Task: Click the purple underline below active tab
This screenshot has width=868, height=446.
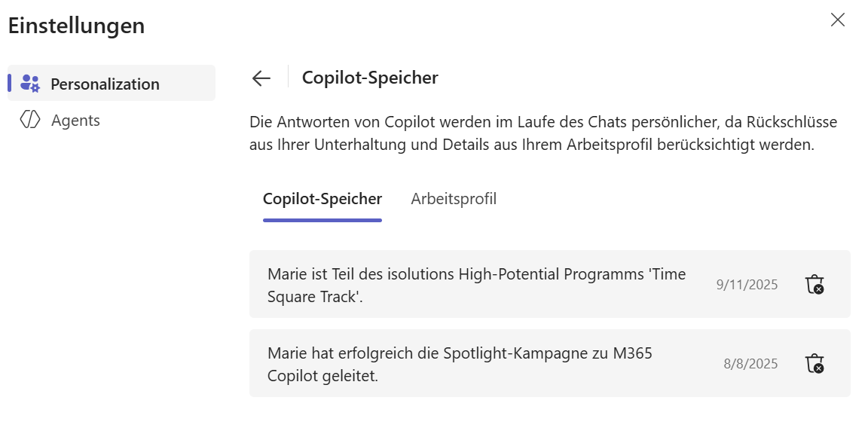Action: [x=322, y=220]
